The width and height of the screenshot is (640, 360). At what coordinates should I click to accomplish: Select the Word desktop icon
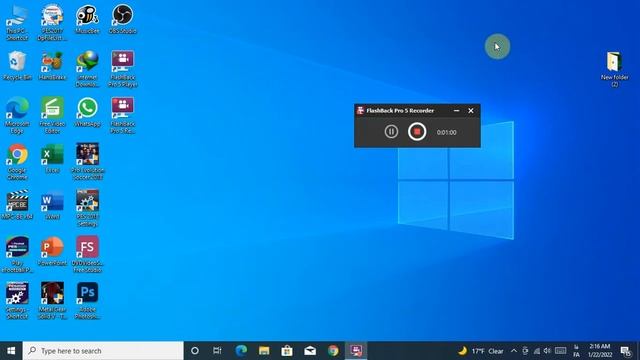[x=52, y=205]
